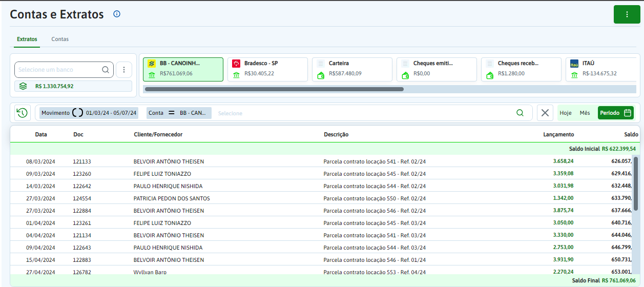644x287 pixels.
Task: Click the between-operator icon in Movimento filter
Action: pyautogui.click(x=77, y=113)
